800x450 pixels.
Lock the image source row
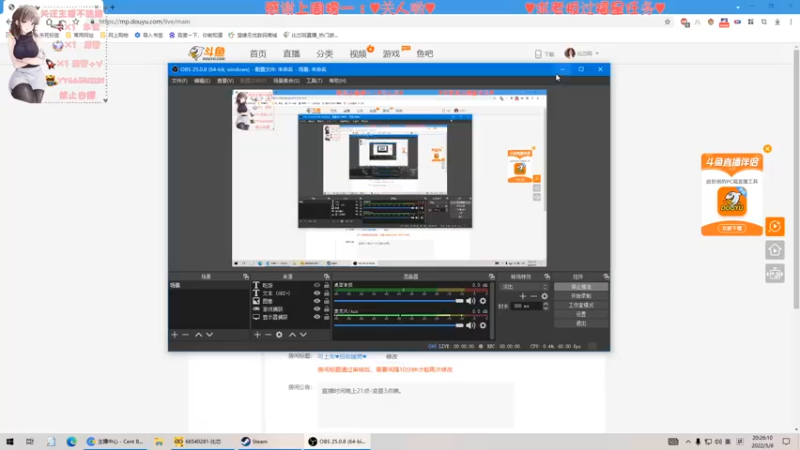(x=327, y=301)
